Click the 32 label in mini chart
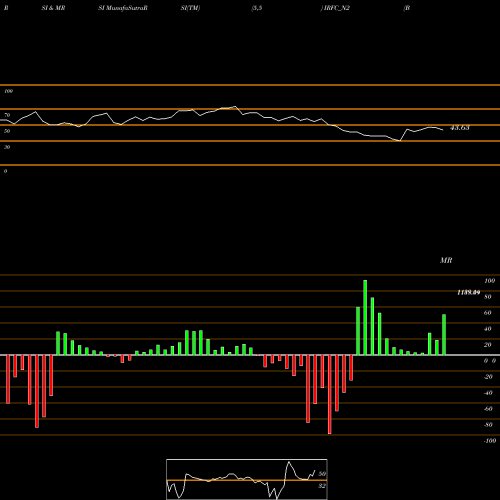 [x=322, y=486]
